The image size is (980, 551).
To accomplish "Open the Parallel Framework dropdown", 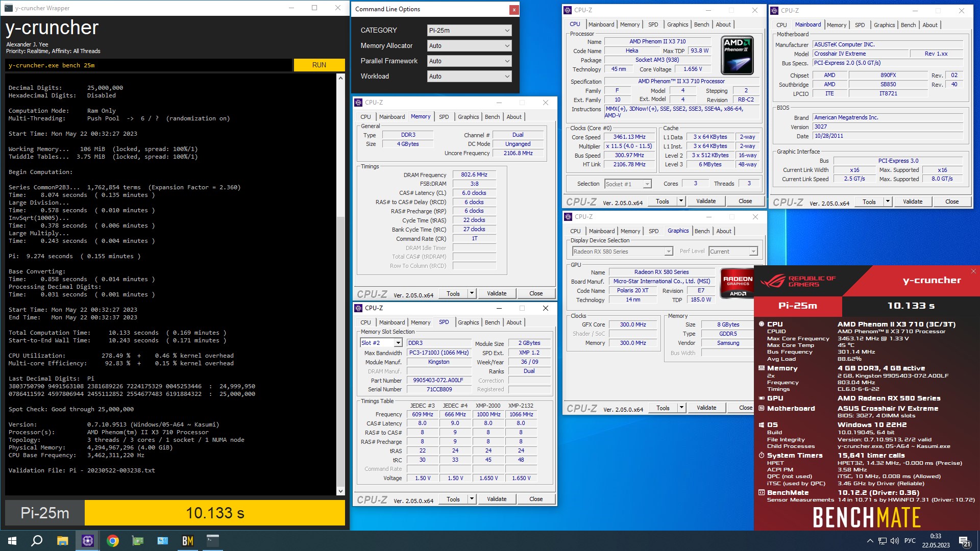I will click(x=469, y=61).
